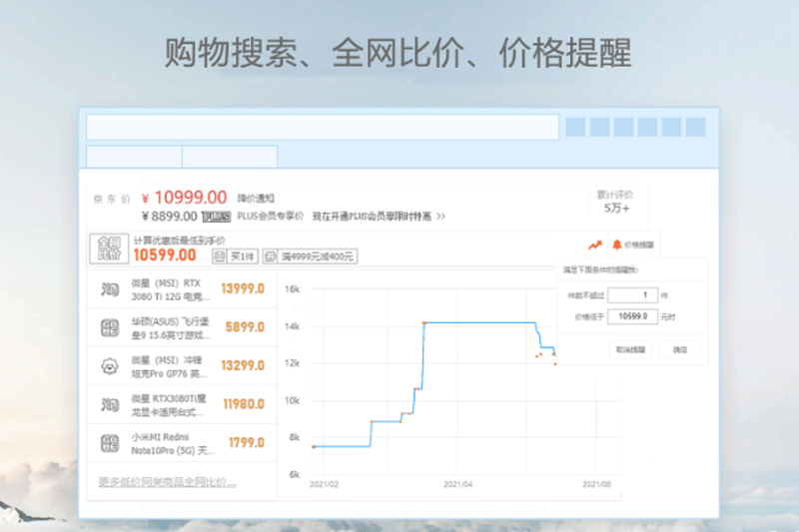Image resolution: width=799 pixels, height=532 pixels.
Task: Click Taobao icon beside RTX3080Ti魔龙 listing
Action: pyautogui.click(x=110, y=403)
